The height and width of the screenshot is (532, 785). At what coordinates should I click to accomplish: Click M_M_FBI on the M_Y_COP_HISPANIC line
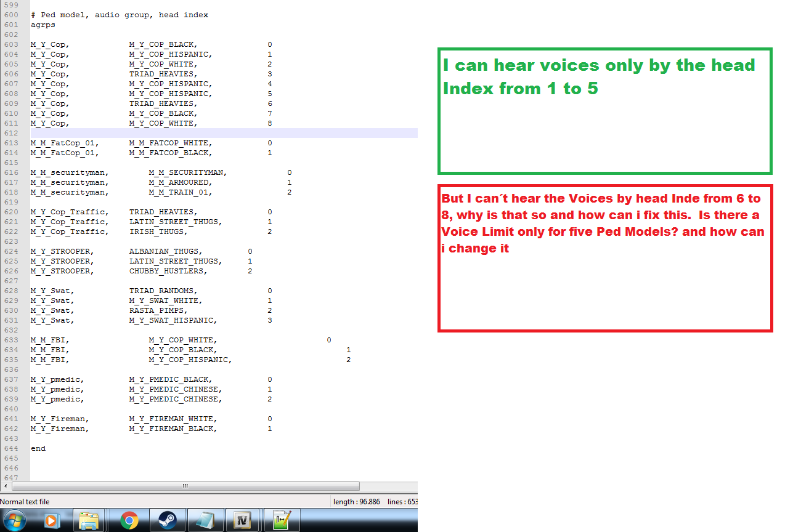(x=51, y=360)
